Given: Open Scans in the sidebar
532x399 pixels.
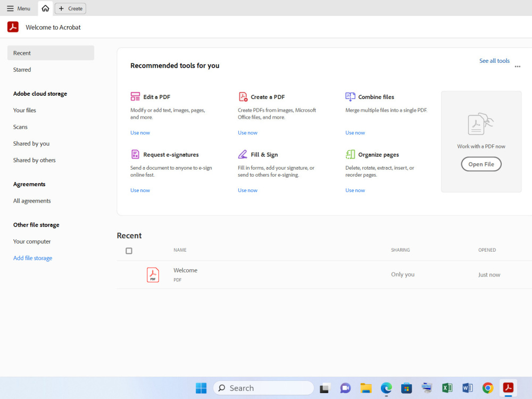Looking at the screenshot, I should (x=20, y=127).
